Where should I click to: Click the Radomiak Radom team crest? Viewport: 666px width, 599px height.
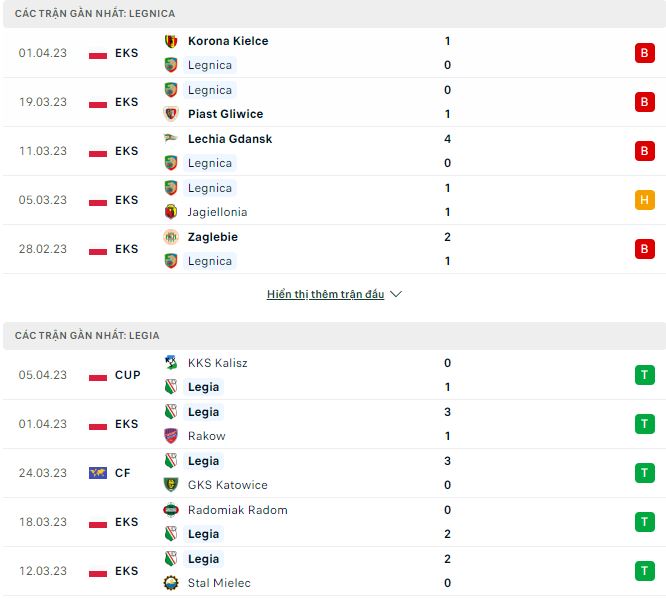(171, 510)
